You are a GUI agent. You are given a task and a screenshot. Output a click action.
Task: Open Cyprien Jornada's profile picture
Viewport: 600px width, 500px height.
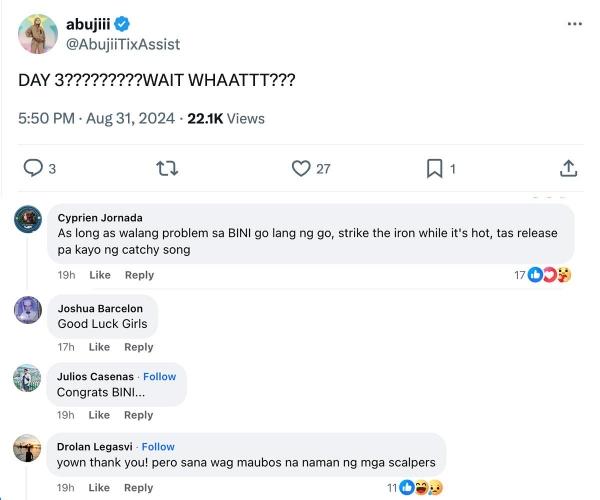[28, 219]
